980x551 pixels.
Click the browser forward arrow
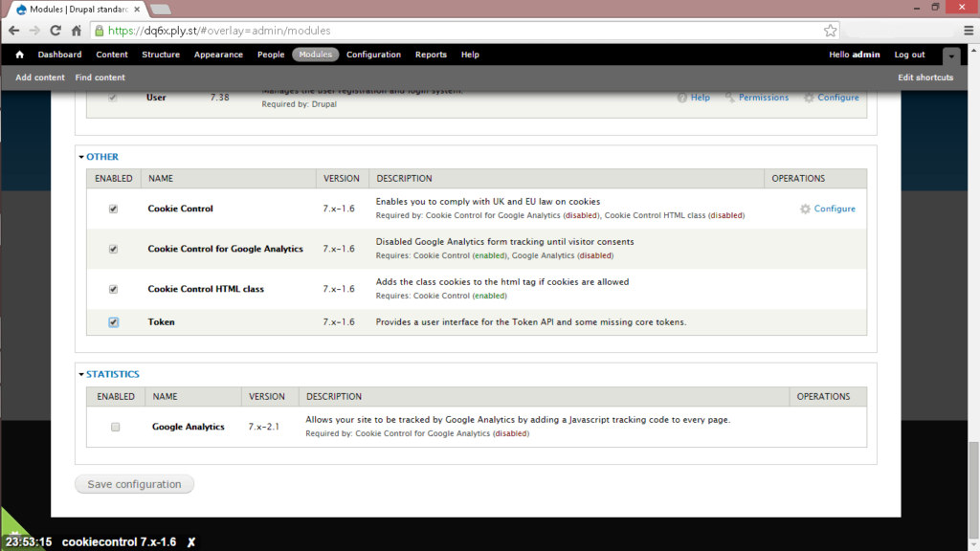(34, 31)
